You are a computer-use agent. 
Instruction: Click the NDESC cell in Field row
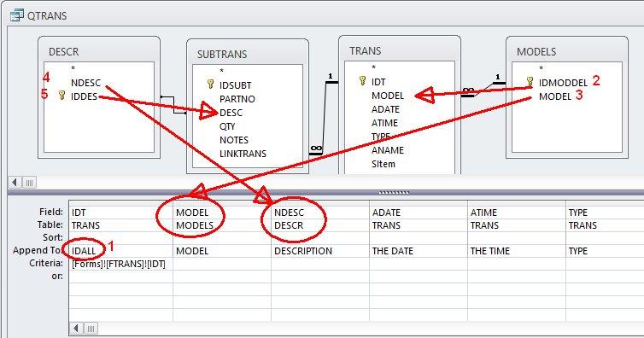[320, 213]
